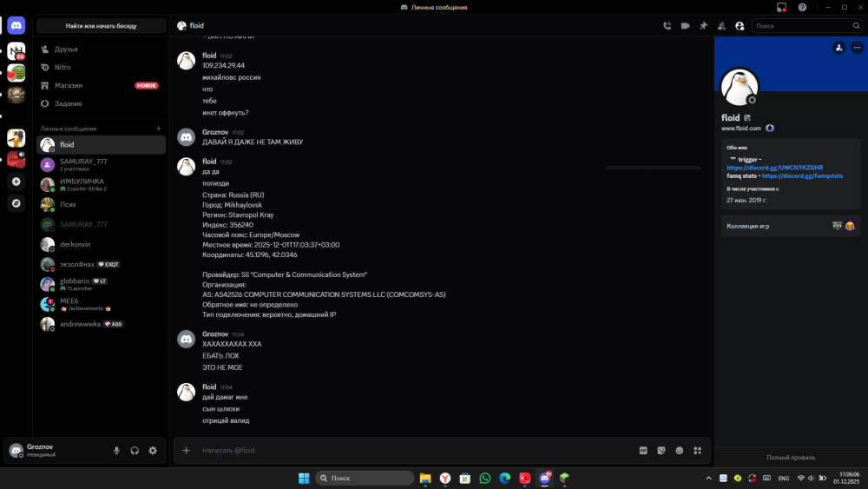Open the Задания tab

click(x=101, y=103)
